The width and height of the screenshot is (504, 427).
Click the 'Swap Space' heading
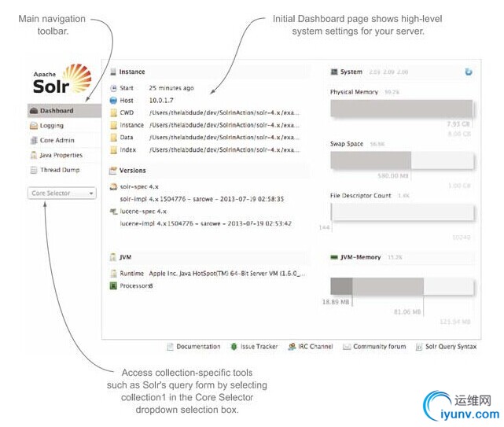tap(347, 144)
